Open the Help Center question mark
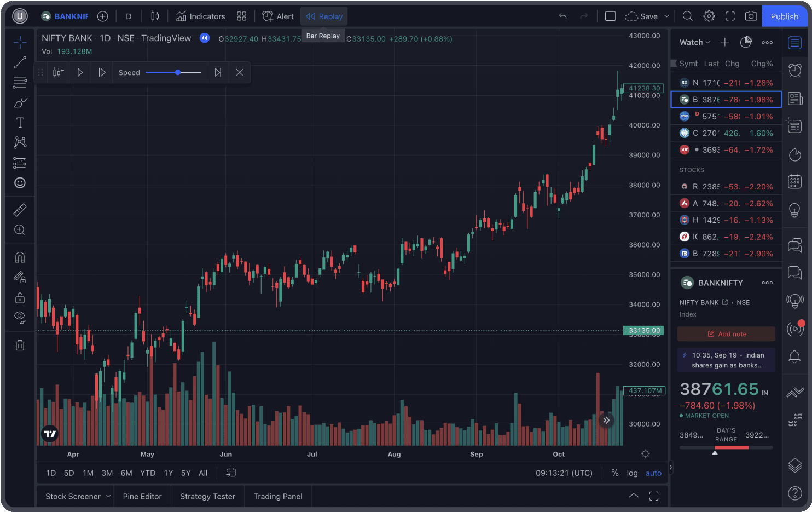 794,493
